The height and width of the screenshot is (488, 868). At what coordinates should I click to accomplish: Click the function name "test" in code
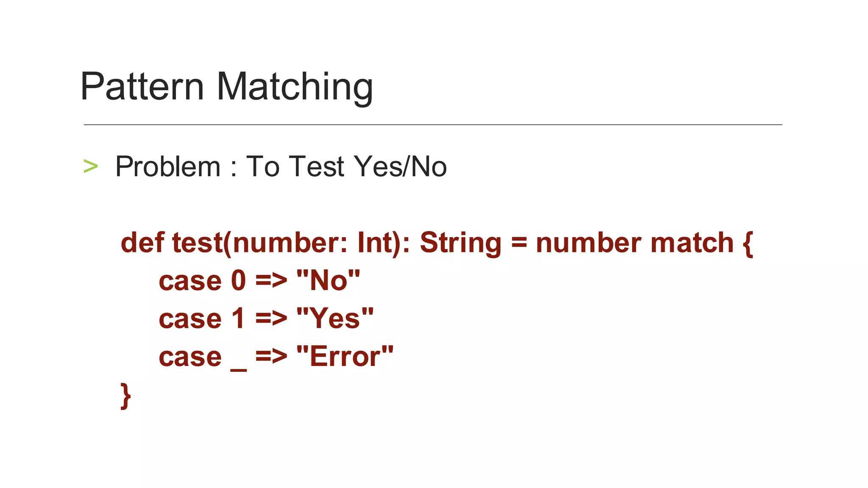tap(198, 243)
